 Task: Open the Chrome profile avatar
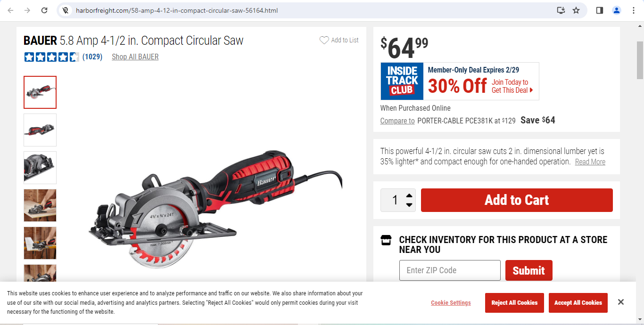pos(617,10)
